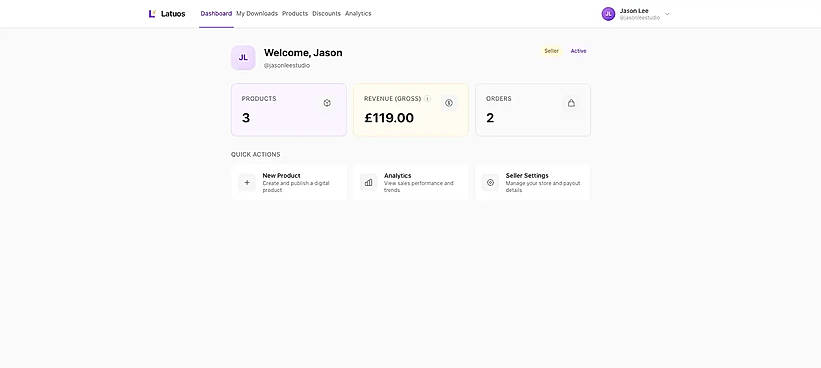
Task: Click the @jasonleestudio handle under the heading
Action: coord(286,66)
